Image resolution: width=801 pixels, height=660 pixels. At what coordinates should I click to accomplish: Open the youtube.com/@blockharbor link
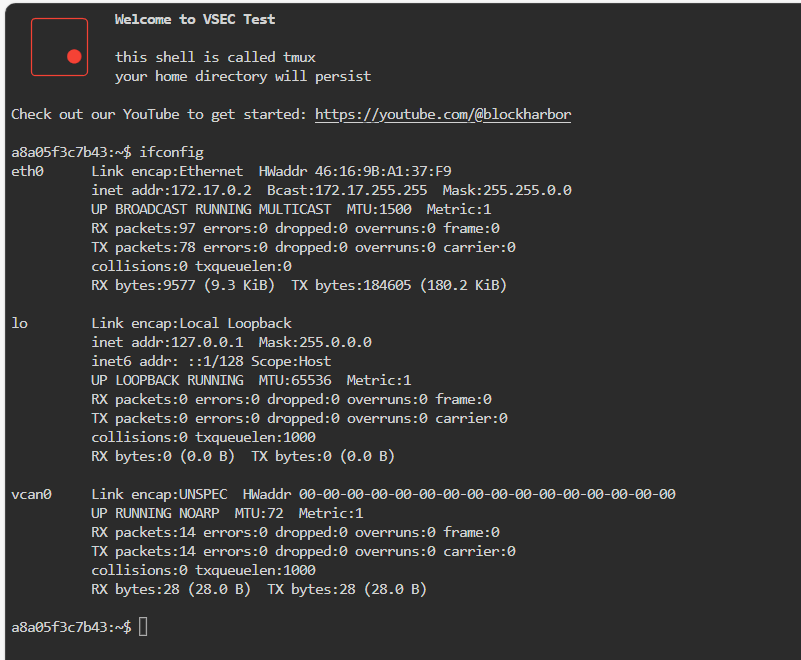click(x=443, y=114)
